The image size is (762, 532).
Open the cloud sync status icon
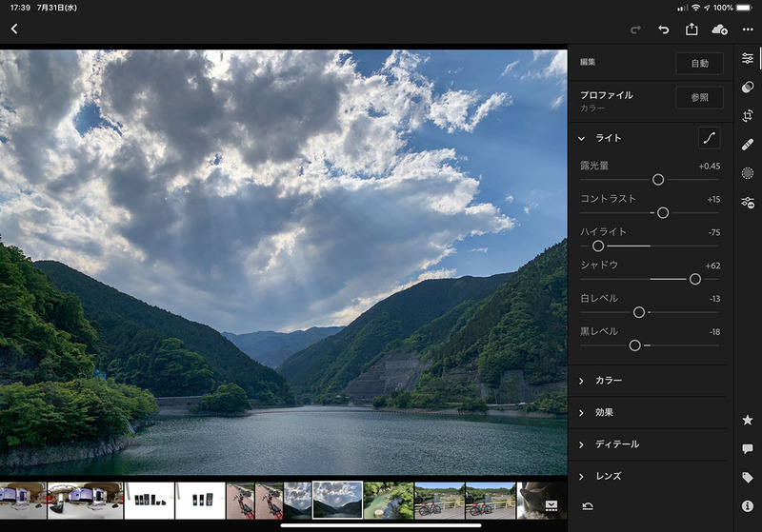(719, 30)
